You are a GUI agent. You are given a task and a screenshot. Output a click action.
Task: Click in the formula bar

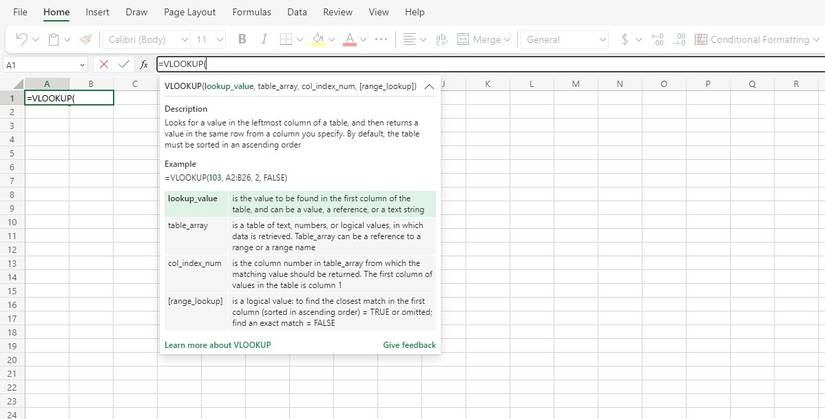[490, 64]
